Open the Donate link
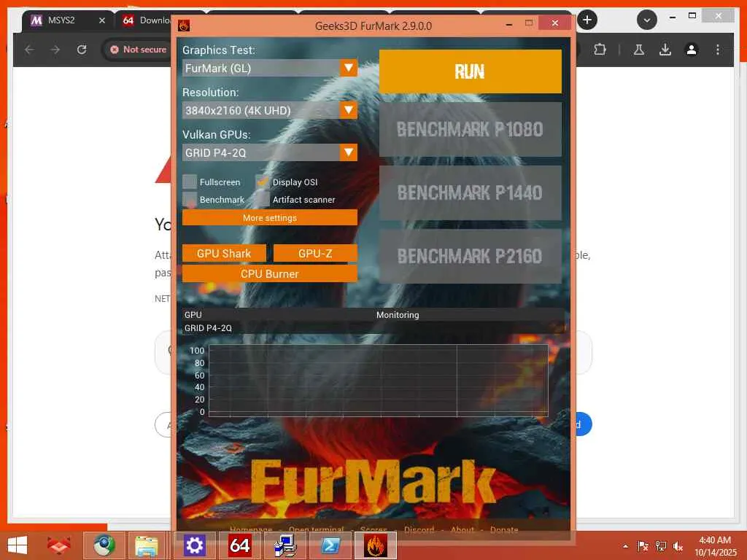The height and width of the screenshot is (560, 747). [504, 529]
